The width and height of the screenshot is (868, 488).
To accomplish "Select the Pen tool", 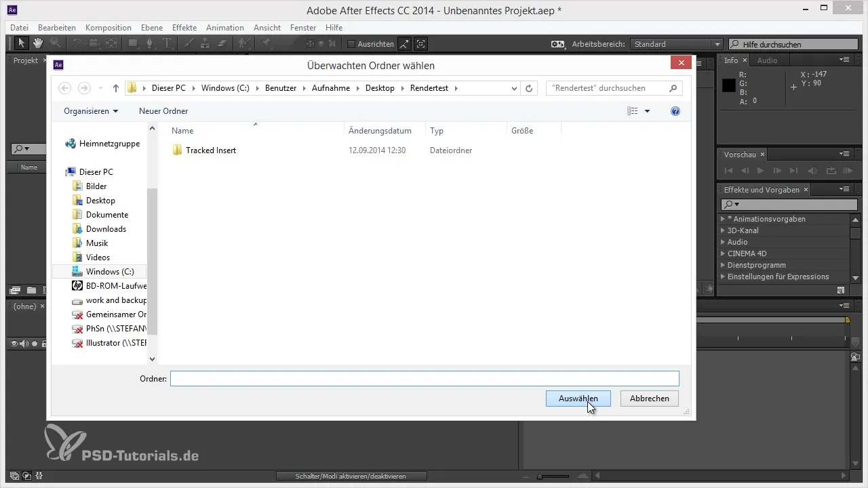I will [x=151, y=43].
